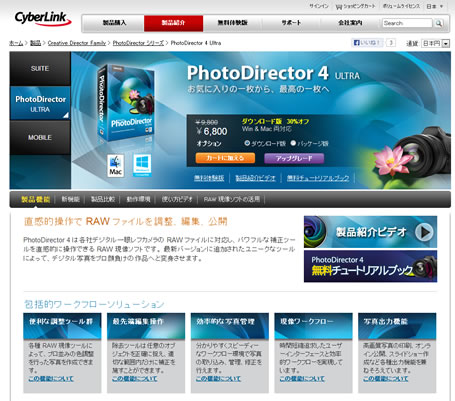Click the 製品 breadcrumb link
The height and width of the screenshot is (401, 455).
click(35, 43)
